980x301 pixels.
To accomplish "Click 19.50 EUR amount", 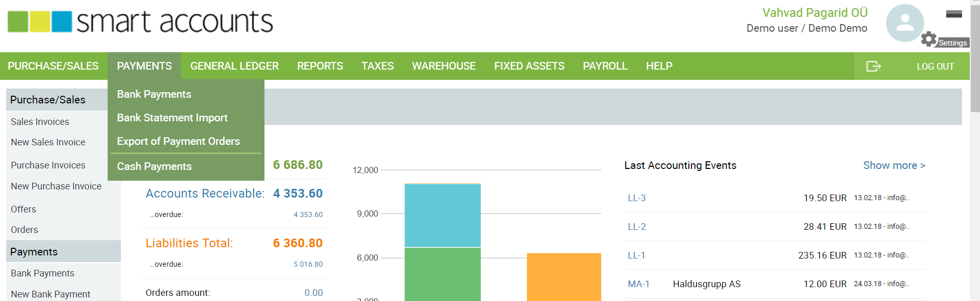I will tap(825, 198).
